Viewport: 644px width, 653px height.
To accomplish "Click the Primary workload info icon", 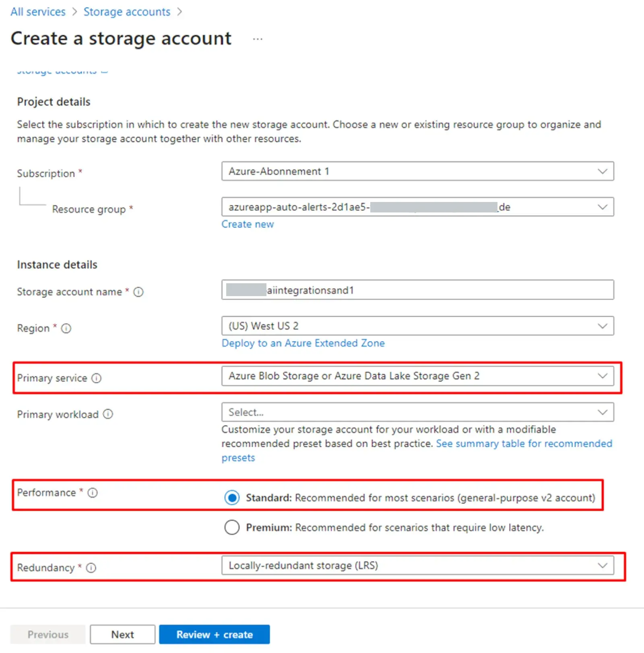I will point(108,414).
